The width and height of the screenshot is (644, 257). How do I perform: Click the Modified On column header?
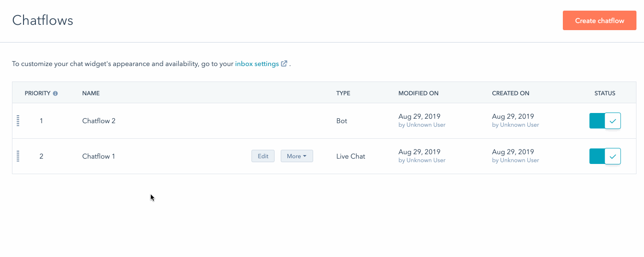[418, 93]
